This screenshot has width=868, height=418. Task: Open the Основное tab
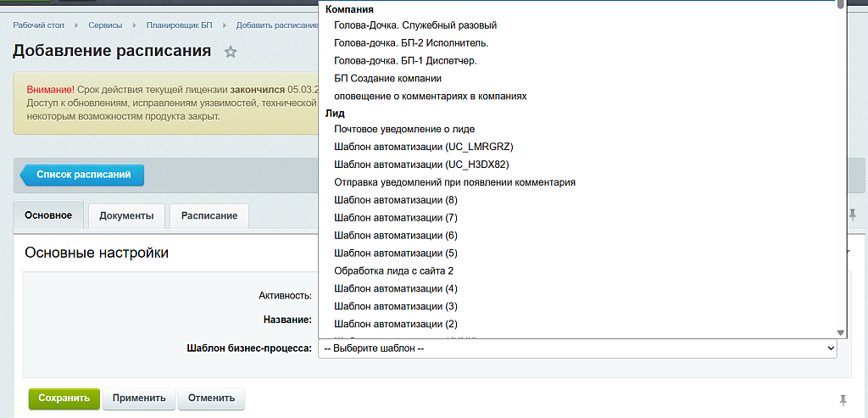[x=48, y=215]
